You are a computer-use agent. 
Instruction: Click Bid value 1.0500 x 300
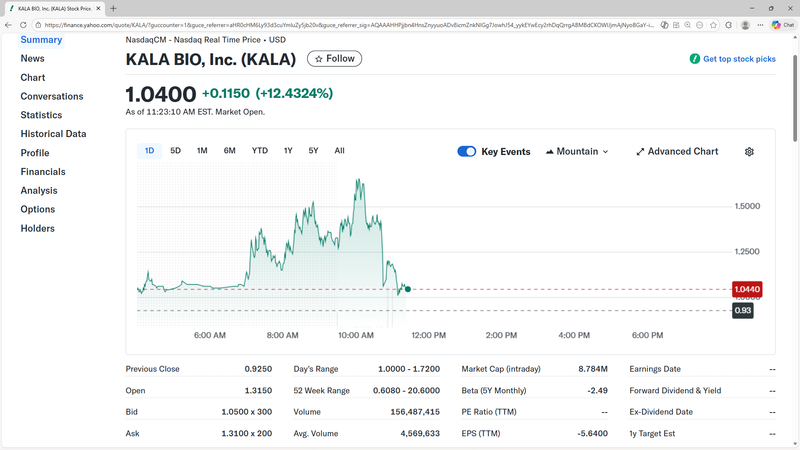(x=246, y=412)
